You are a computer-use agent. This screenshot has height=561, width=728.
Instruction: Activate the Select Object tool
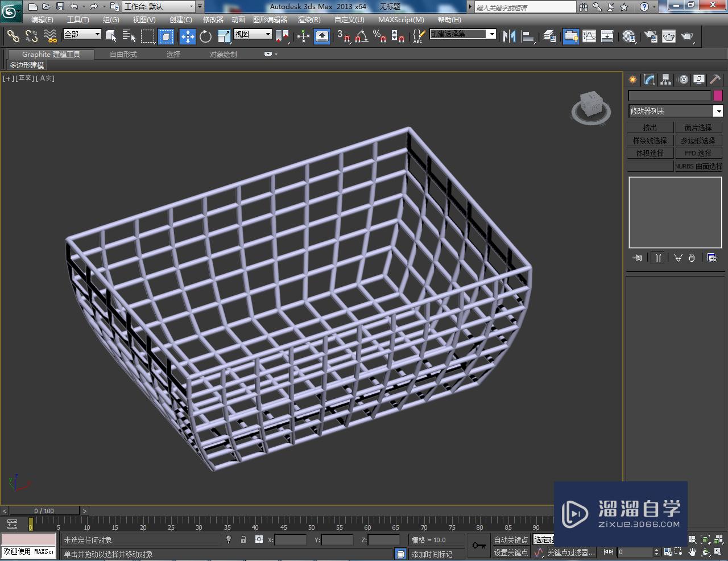[x=111, y=36]
